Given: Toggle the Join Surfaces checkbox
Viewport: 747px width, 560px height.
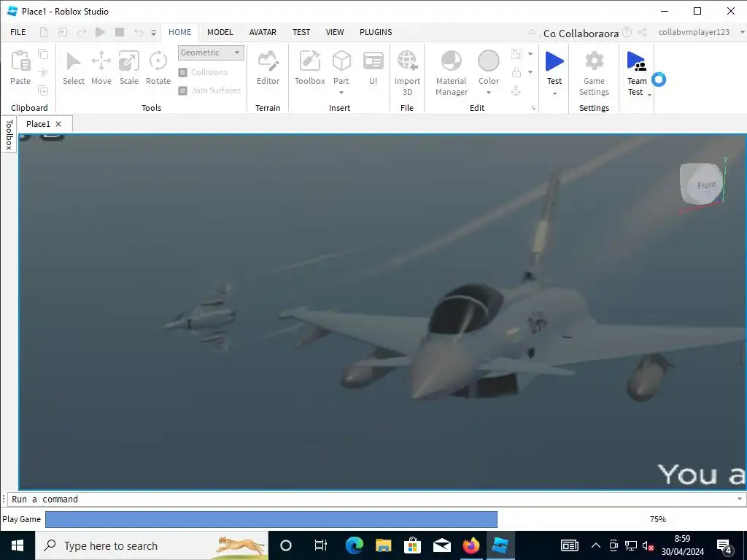Looking at the screenshot, I should pos(183,90).
